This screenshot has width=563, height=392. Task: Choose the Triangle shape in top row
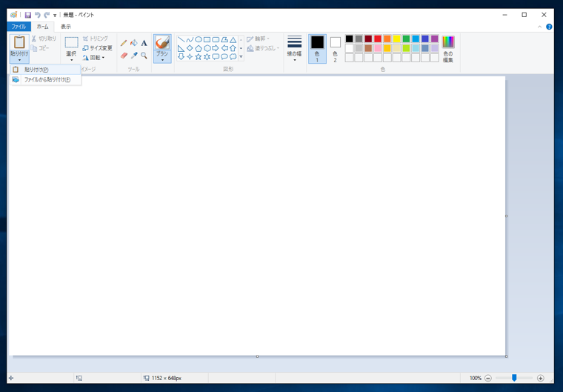pyautogui.click(x=233, y=39)
